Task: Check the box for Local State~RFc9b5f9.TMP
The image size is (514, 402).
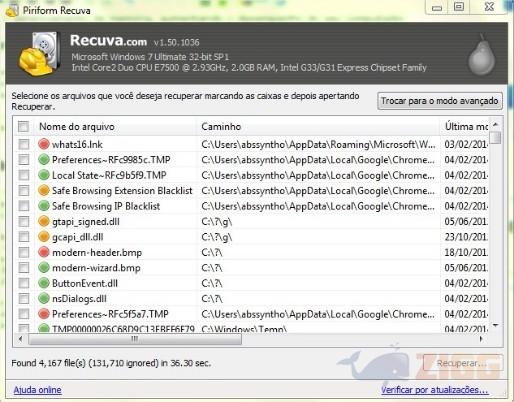Action: tap(24, 175)
